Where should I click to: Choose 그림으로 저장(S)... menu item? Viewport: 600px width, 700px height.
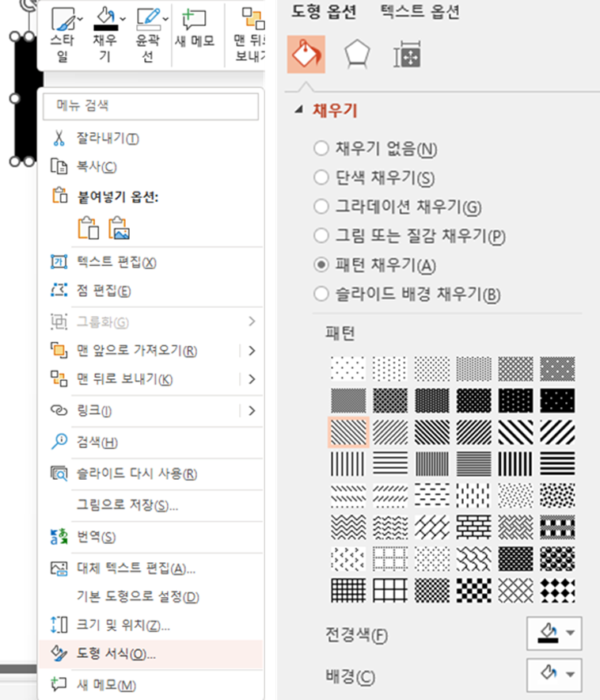tap(150, 505)
